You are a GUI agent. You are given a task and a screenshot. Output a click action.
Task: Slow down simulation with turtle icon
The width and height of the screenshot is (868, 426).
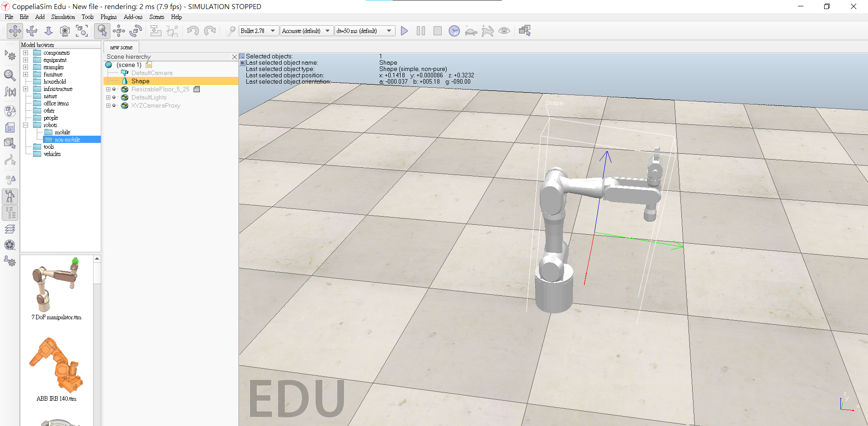pyautogui.click(x=471, y=31)
